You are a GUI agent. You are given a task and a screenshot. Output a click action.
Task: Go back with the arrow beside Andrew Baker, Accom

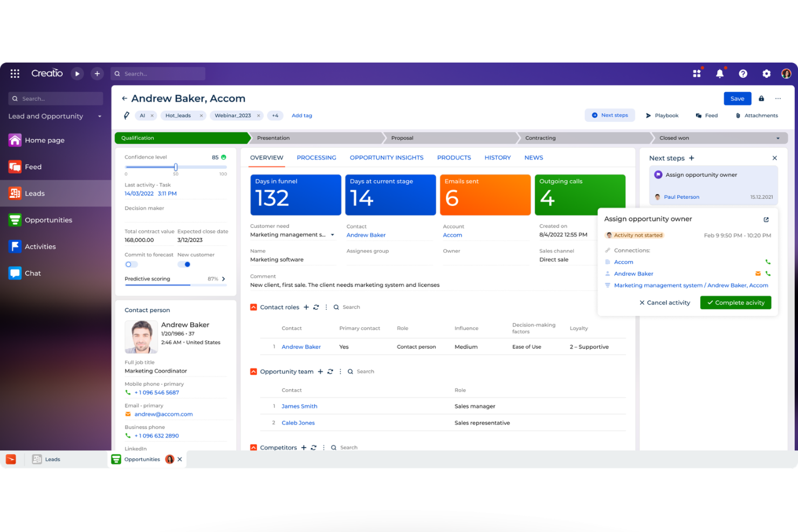tap(125, 99)
